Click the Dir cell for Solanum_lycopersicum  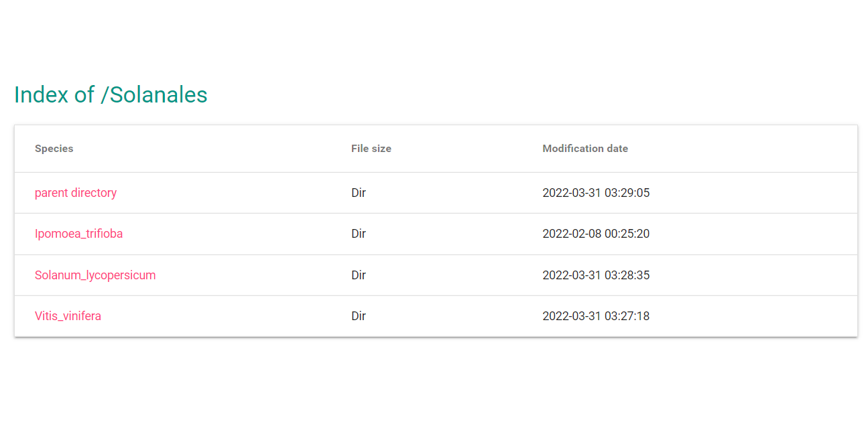pos(359,275)
